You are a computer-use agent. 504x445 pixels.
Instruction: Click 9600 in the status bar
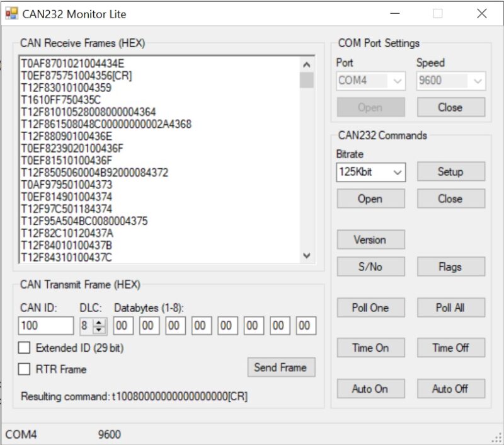tap(110, 434)
